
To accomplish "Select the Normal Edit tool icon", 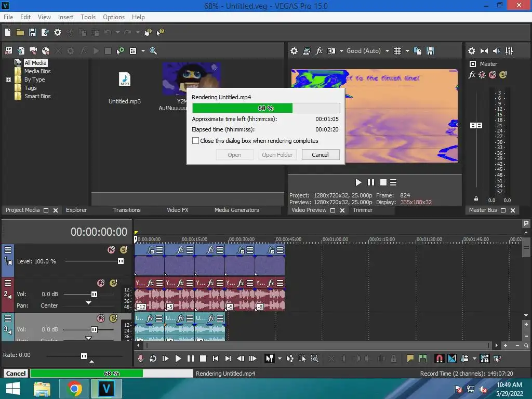I will pos(270,358).
